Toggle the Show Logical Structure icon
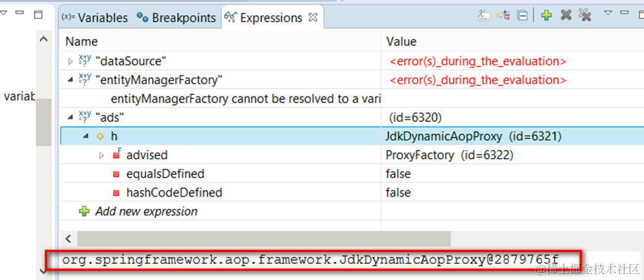 pos(503,16)
